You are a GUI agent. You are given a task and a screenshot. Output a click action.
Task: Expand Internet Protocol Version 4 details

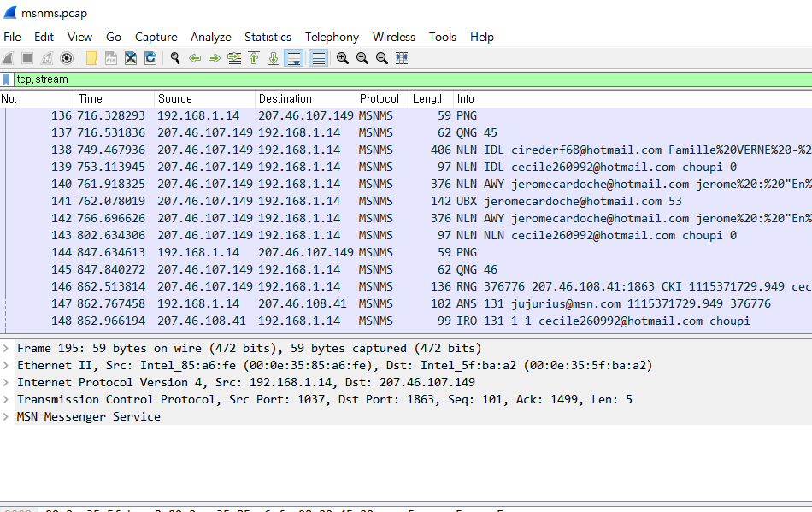tap(6, 382)
